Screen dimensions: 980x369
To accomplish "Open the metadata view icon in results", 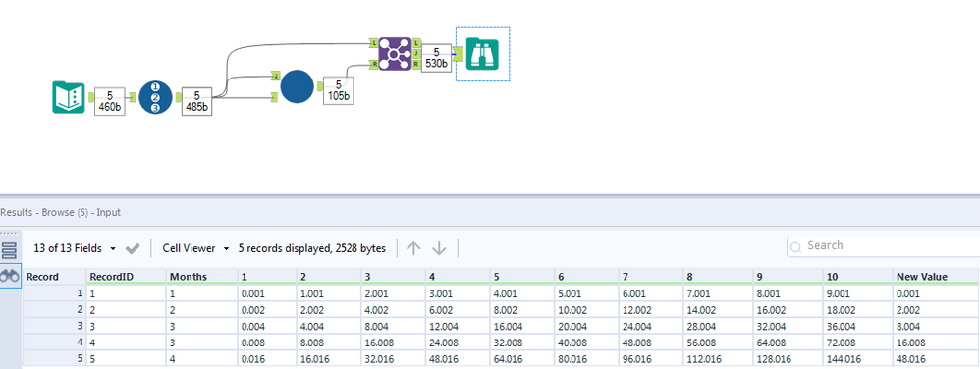I will coord(10,251).
